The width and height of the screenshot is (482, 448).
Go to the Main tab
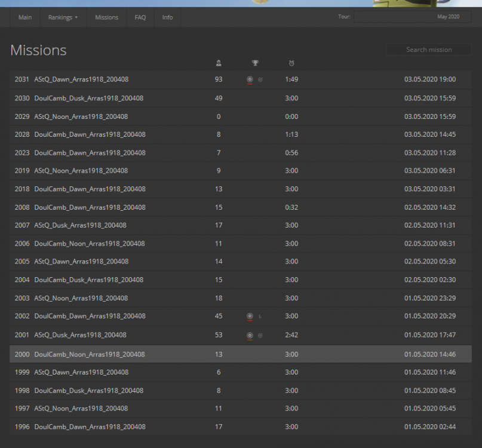click(25, 17)
